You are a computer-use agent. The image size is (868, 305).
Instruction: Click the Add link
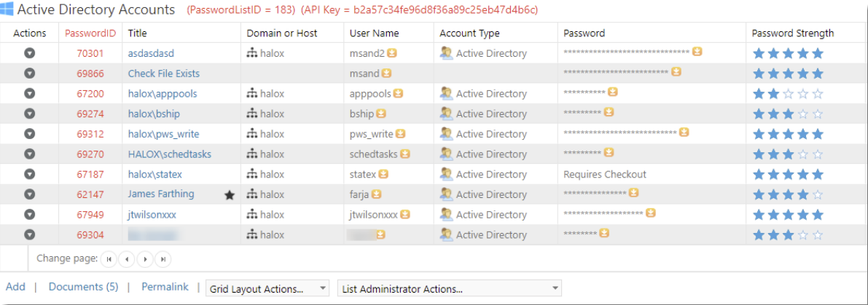(x=15, y=287)
